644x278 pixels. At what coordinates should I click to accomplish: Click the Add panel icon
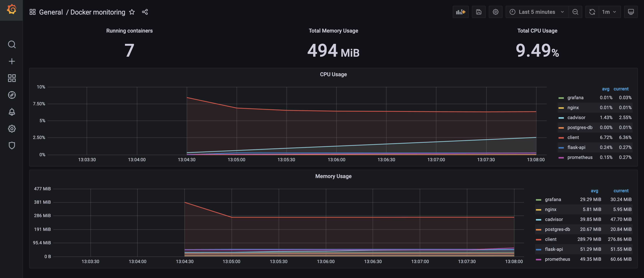click(x=461, y=12)
